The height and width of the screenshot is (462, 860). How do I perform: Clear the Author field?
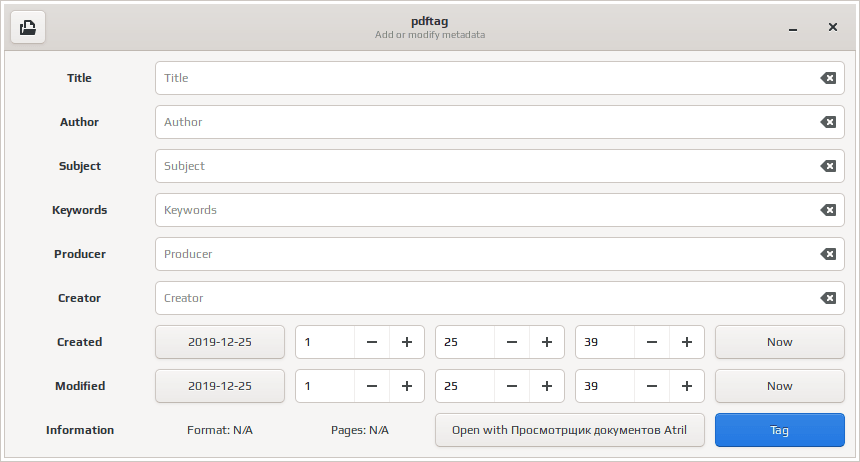coord(828,122)
